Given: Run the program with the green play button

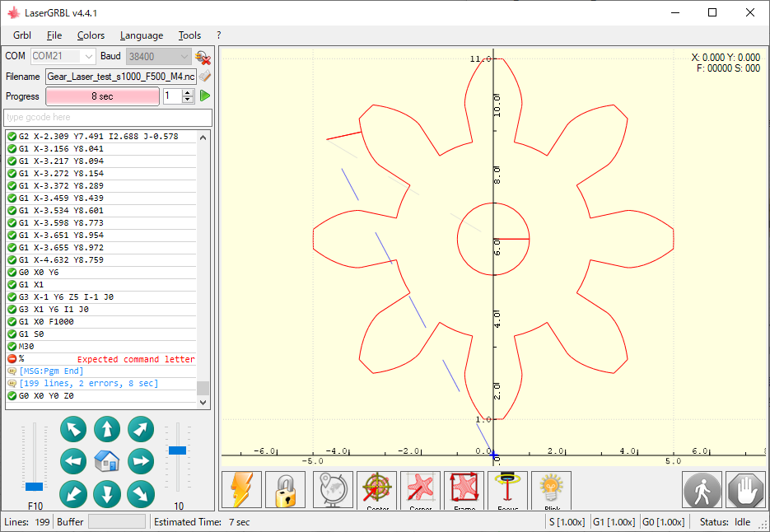Looking at the screenshot, I should coord(205,96).
